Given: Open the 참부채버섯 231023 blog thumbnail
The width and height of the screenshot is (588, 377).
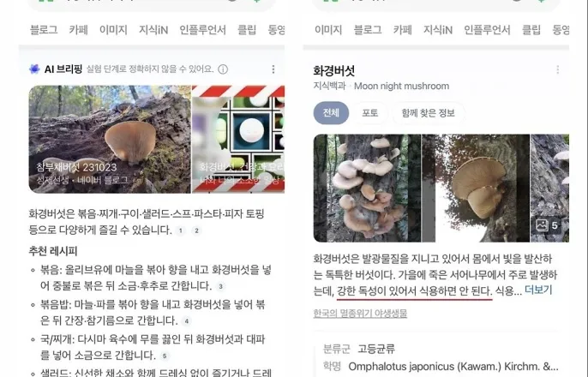Looking at the screenshot, I should (x=110, y=139).
